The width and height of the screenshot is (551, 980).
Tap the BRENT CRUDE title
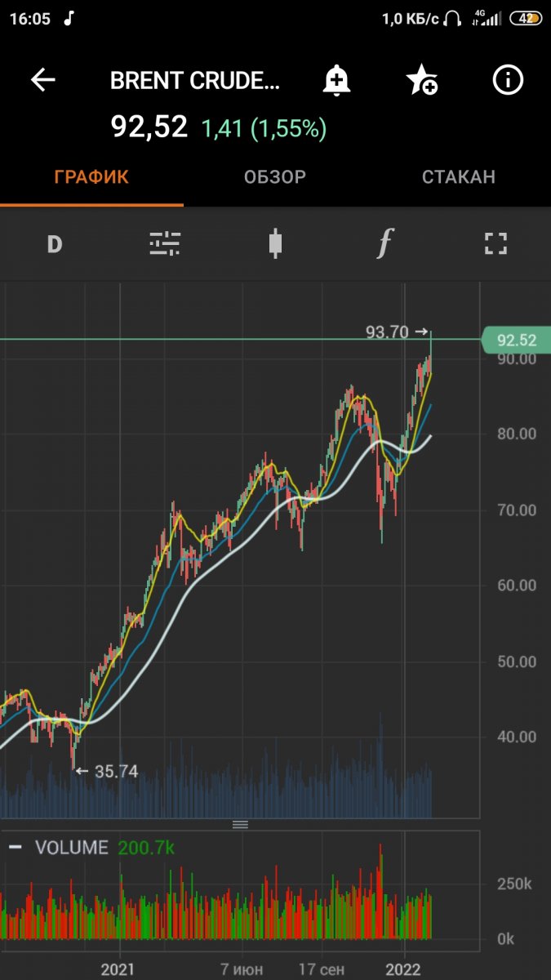coord(195,80)
